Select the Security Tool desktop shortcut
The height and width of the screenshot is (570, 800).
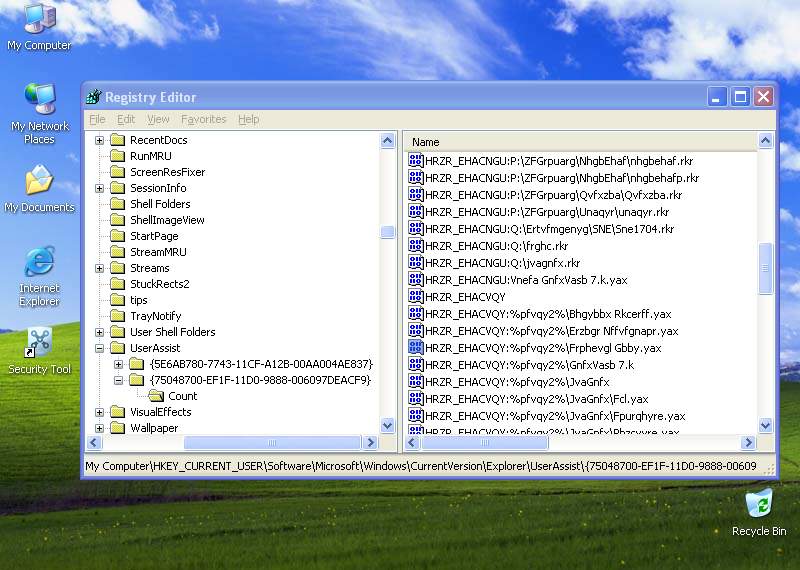(39, 351)
